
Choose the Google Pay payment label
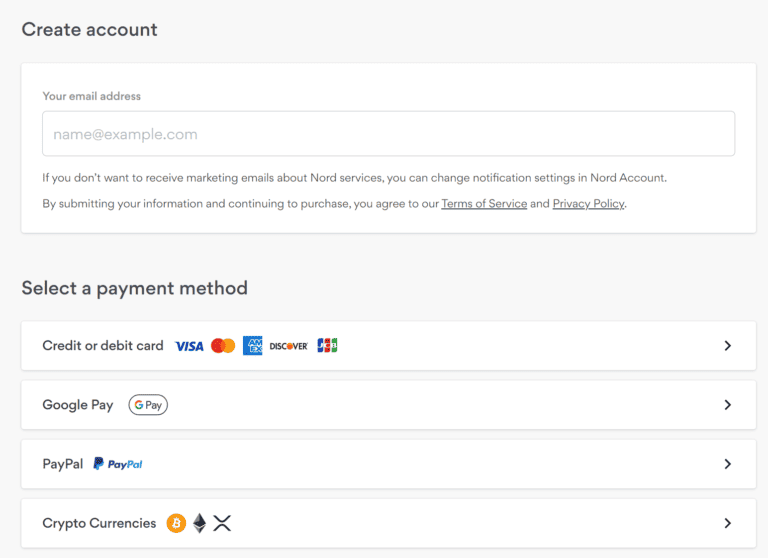point(78,405)
